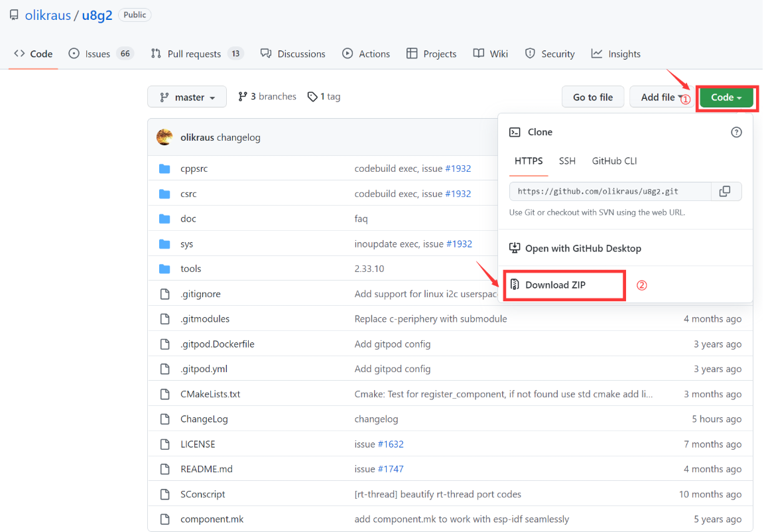The image size is (766, 532).
Task: Open the tools folder name
Action: (190, 269)
